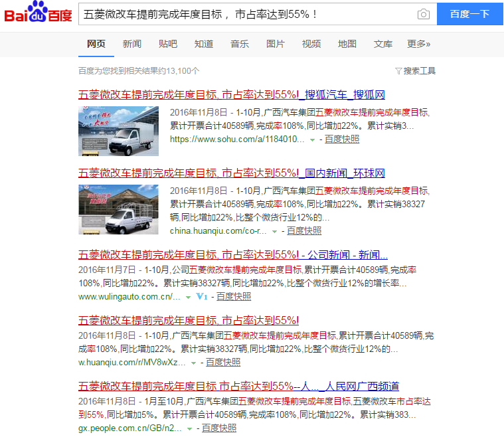Open the china.huanqiu.com green URL
The height and width of the screenshot is (443, 504).
(218, 231)
